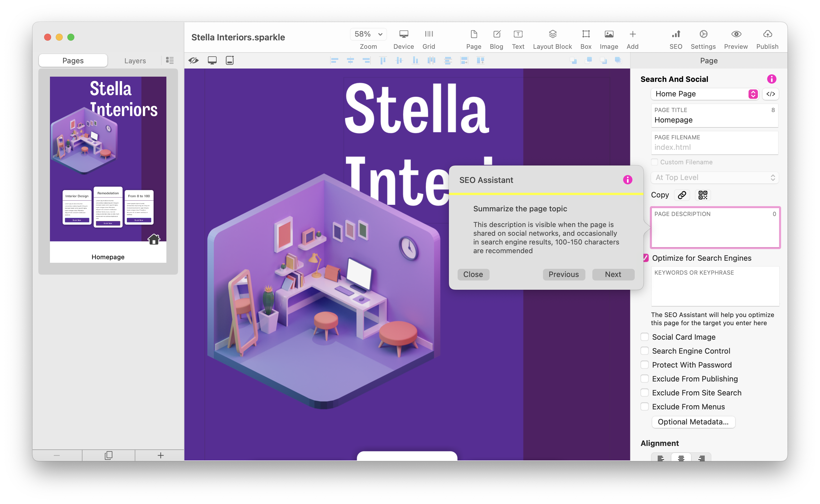
Task: Open the SEO tool in toolbar
Action: point(676,34)
